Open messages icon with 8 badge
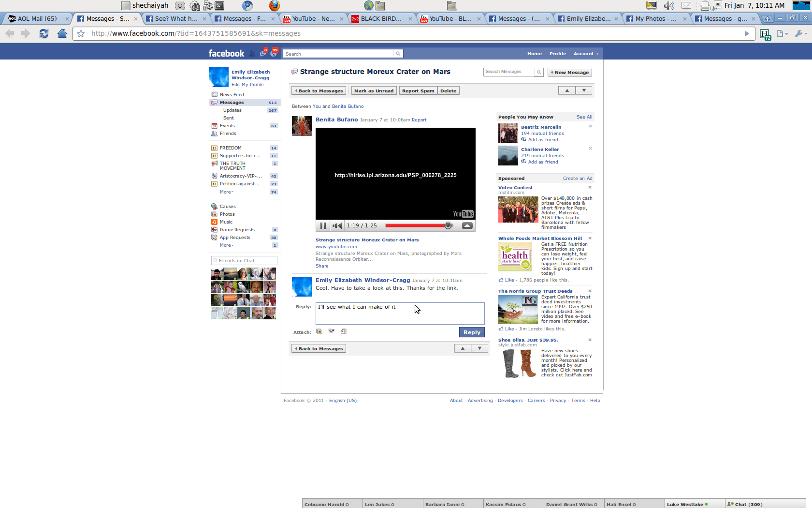This screenshot has width=812, height=508. [263, 53]
